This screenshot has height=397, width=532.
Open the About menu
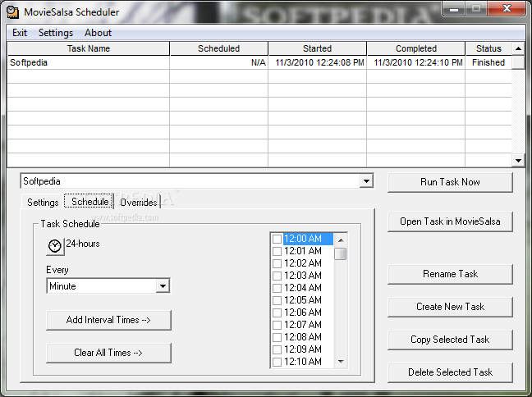[x=98, y=33]
